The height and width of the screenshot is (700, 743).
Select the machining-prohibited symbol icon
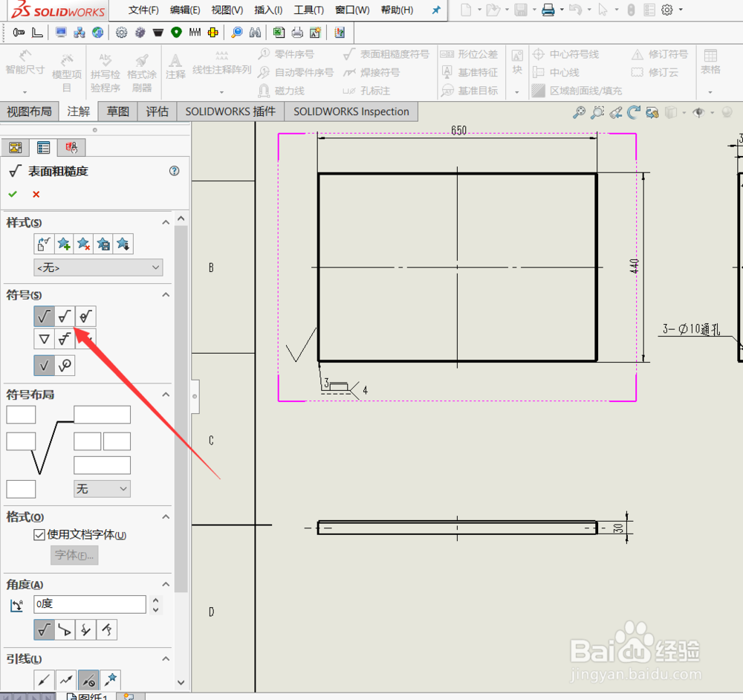click(85, 316)
